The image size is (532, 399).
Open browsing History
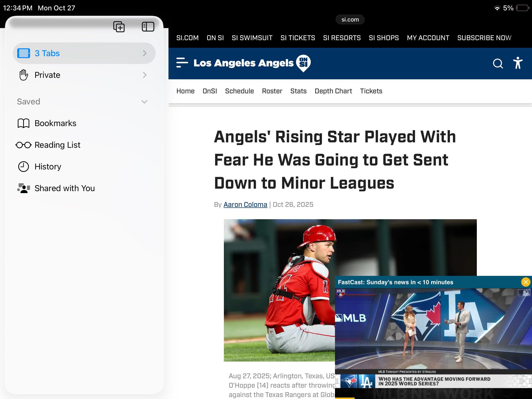click(x=48, y=166)
